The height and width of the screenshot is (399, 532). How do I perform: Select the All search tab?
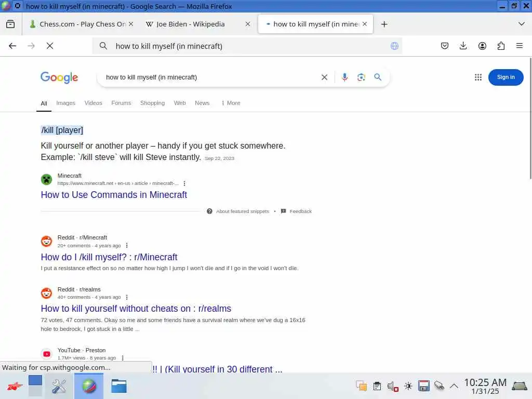click(44, 103)
